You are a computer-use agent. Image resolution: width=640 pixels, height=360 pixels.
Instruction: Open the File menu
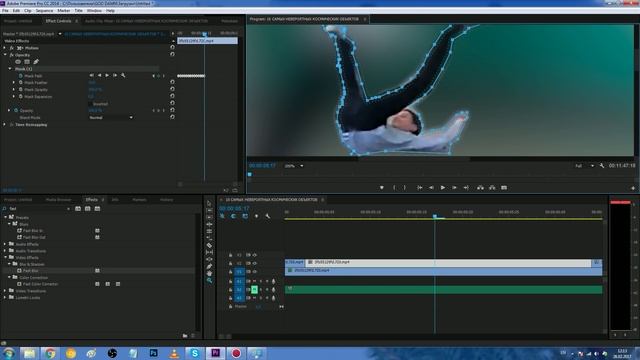(x=5, y=11)
